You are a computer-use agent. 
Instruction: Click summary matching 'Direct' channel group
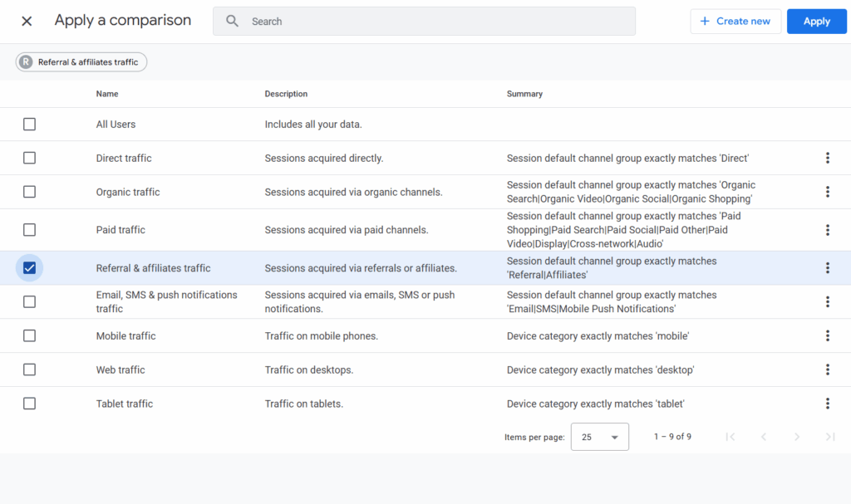click(x=628, y=158)
